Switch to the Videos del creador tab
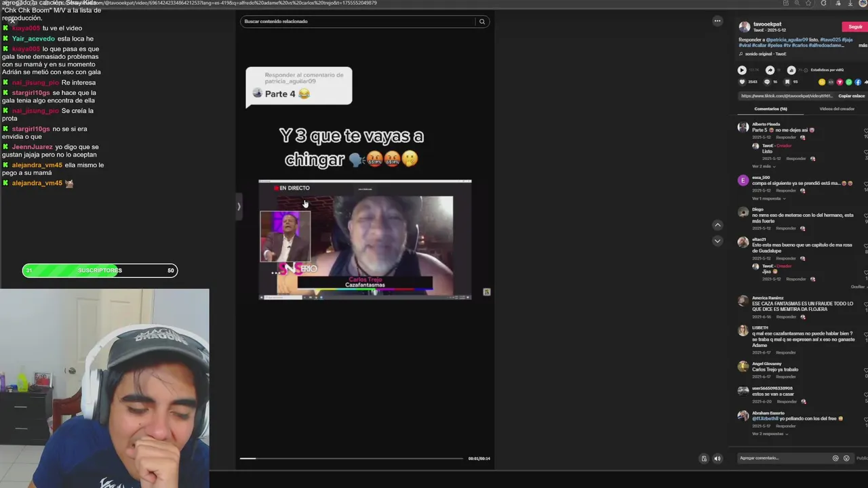The height and width of the screenshot is (488, 868). pos(837,108)
